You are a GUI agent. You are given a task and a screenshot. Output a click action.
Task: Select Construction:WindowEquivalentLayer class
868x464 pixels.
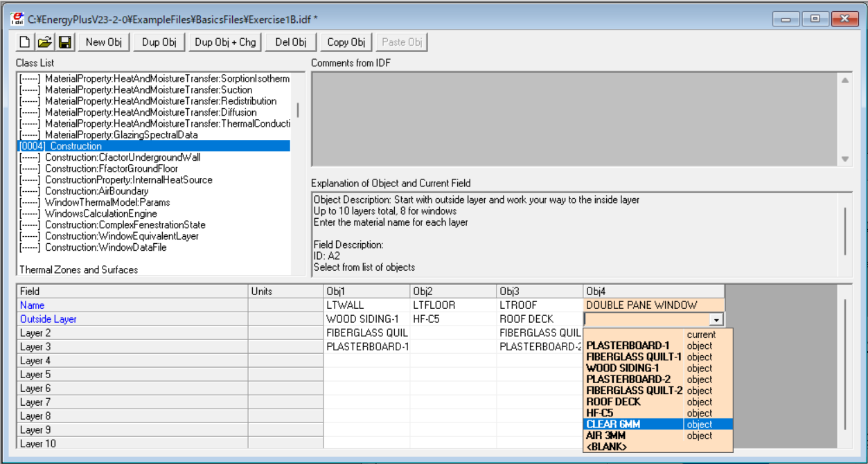point(154,236)
